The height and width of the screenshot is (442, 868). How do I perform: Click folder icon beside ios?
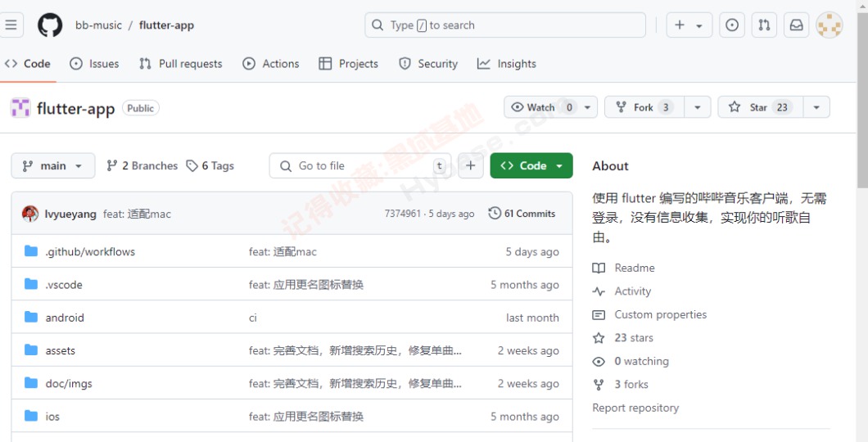pyautogui.click(x=31, y=416)
